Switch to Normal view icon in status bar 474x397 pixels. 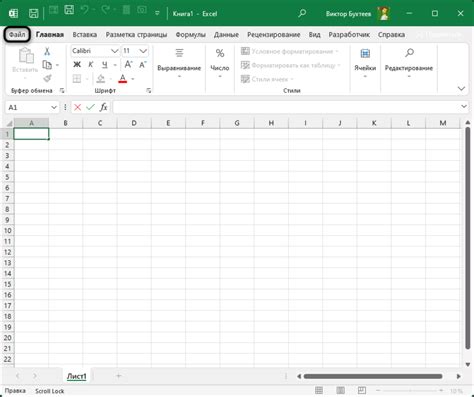[319, 390]
